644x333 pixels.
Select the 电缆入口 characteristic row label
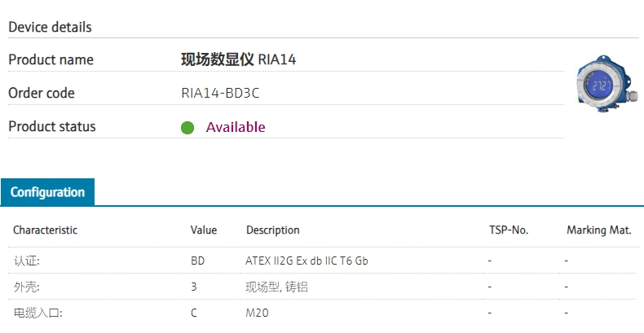37,313
